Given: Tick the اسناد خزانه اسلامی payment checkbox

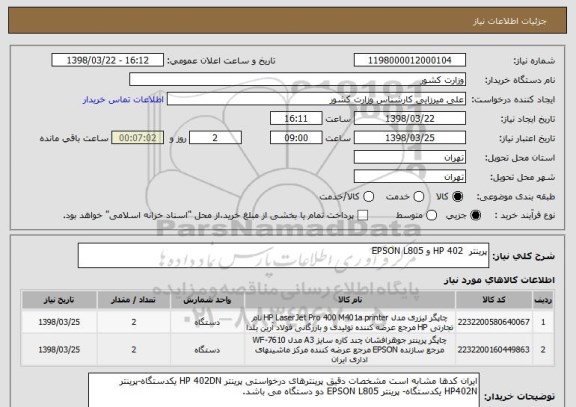Looking at the screenshot, I should click(x=363, y=216).
